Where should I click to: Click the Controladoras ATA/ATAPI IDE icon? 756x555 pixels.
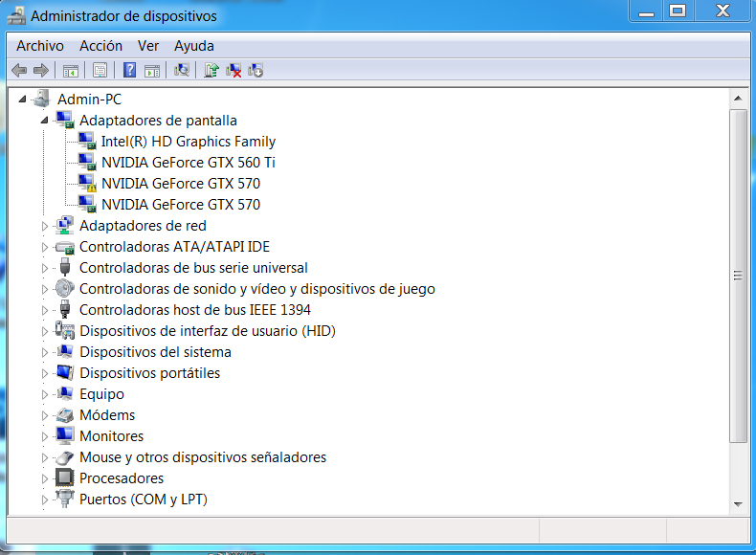65,247
